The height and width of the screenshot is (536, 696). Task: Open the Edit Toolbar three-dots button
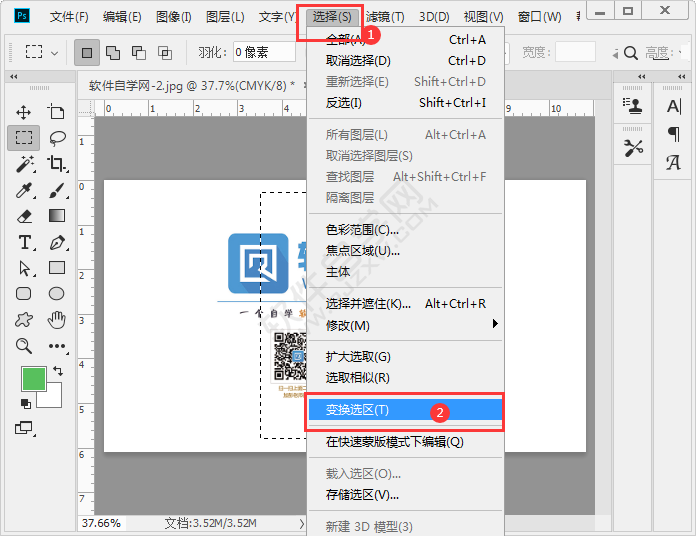pos(57,346)
